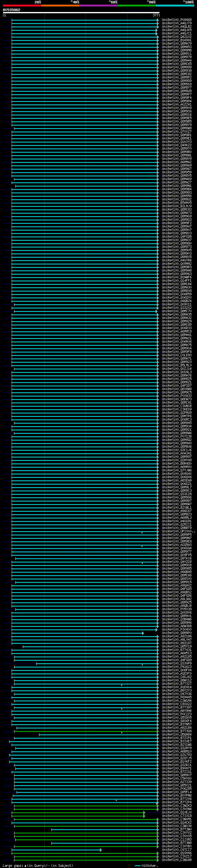Select hit label UniRef100_Q4VZG9

[177, 562]
